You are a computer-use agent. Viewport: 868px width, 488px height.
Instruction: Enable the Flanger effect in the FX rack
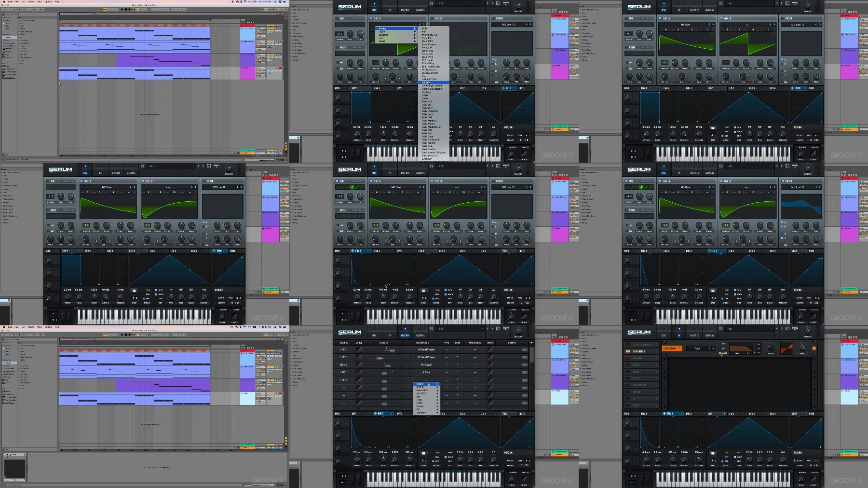click(627, 358)
